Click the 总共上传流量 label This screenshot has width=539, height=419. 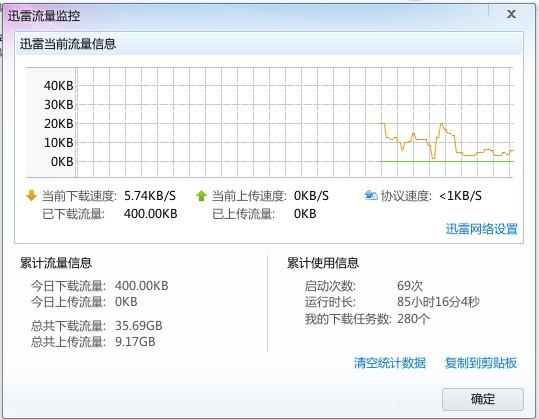click(x=69, y=342)
